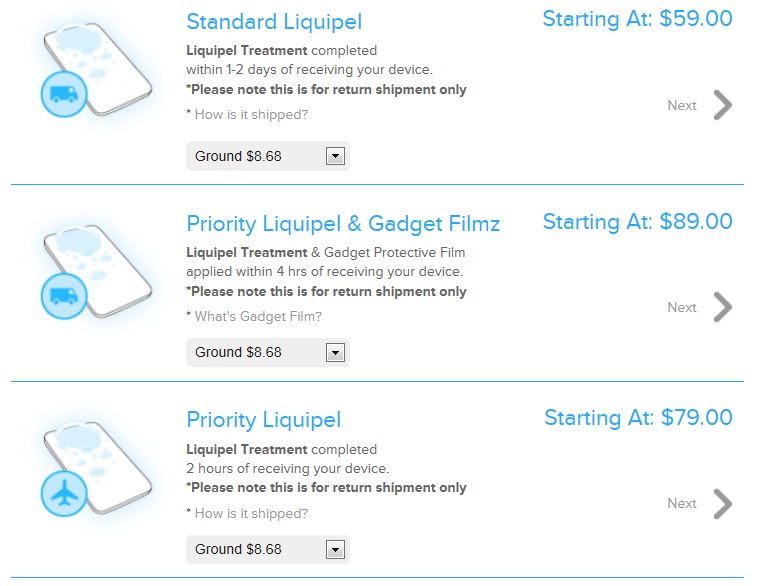This screenshot has width=757, height=586.
Task: Open 'How is it shipped?' under the $79.00 option
Action: (251, 513)
